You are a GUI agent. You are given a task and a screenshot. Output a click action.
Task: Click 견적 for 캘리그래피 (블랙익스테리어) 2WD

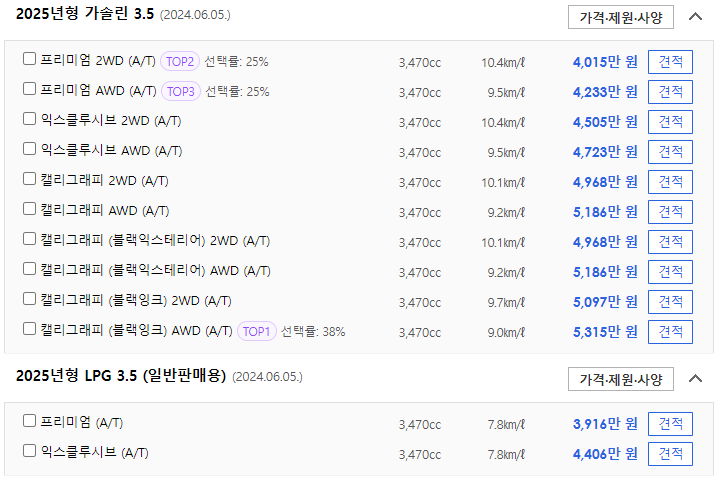[670, 242]
